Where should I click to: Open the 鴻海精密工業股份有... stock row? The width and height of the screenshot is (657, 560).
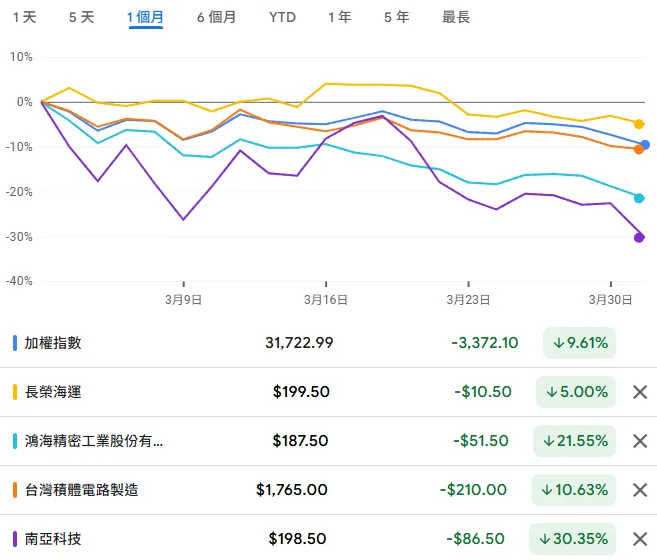[328, 441]
